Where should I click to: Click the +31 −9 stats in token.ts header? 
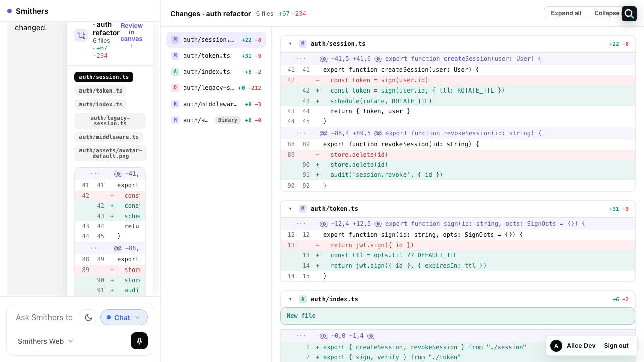pyautogui.click(x=619, y=209)
